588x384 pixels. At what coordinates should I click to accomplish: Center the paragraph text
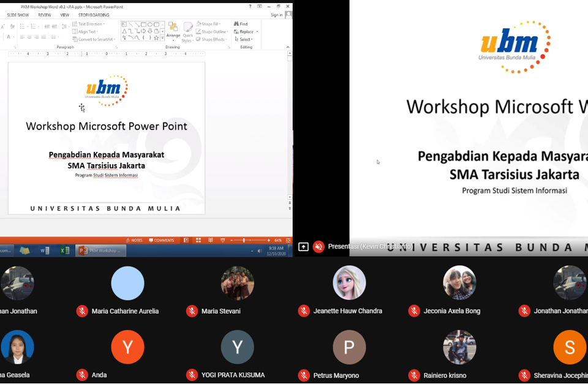(29, 37)
